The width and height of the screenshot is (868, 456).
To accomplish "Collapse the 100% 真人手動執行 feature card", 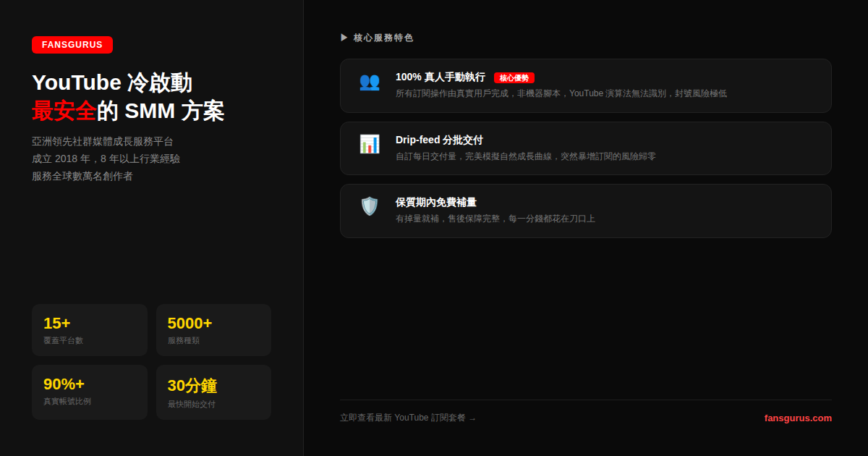I will click(x=584, y=85).
